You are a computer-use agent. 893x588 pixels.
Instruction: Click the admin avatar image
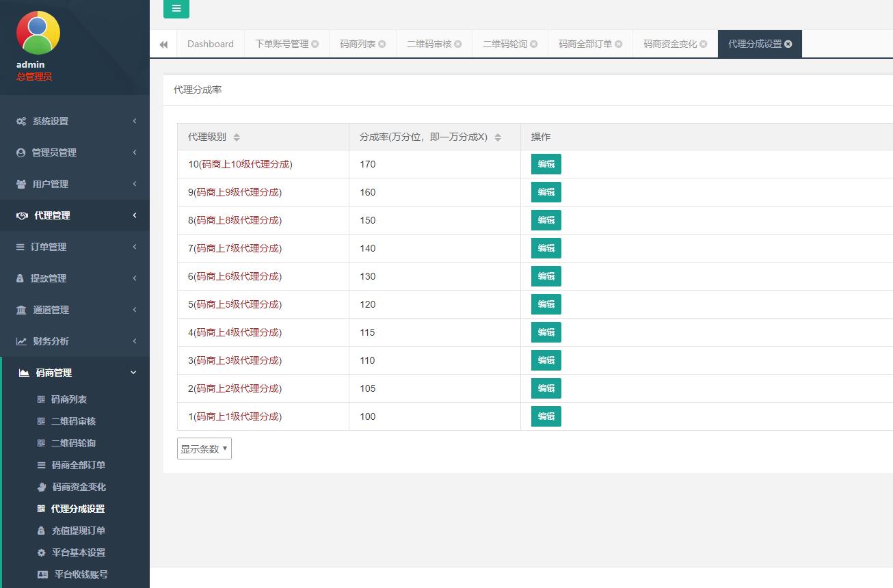38,33
